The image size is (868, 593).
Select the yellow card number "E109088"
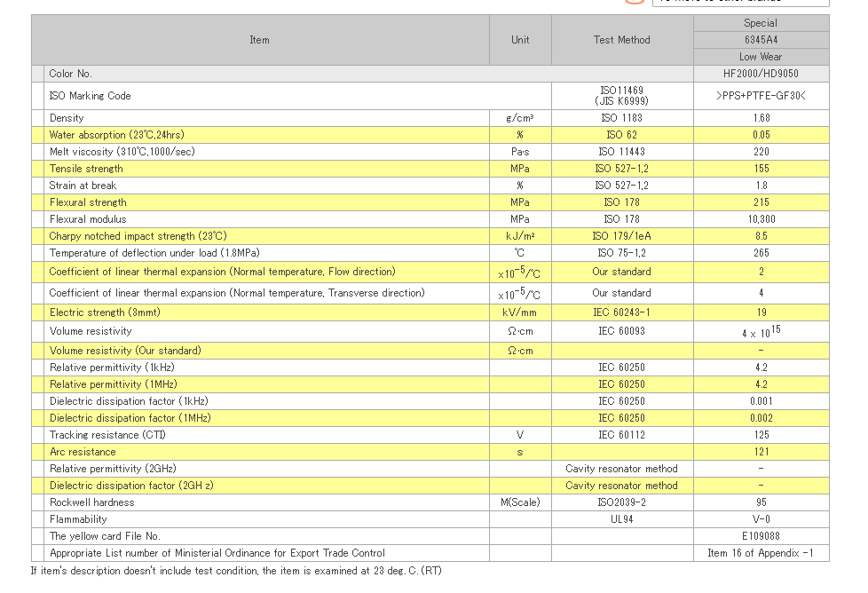(x=761, y=536)
